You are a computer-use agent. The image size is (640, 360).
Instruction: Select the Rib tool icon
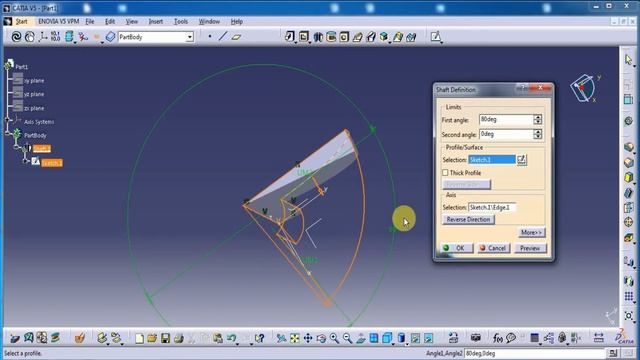pyautogui.click(x=358, y=37)
